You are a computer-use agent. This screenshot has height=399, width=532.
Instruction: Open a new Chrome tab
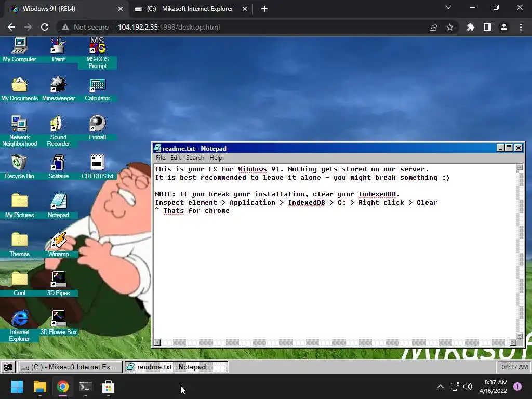[264, 9]
